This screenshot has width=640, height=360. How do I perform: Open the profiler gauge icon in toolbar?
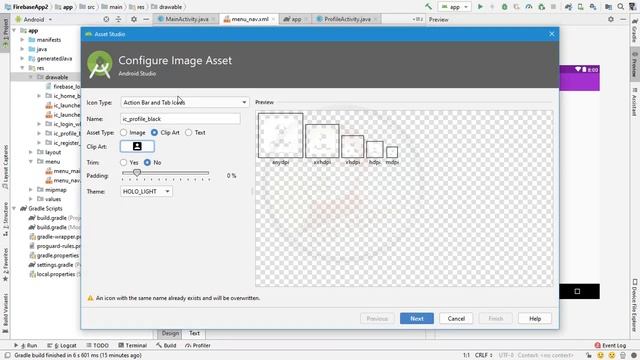(x=529, y=7)
